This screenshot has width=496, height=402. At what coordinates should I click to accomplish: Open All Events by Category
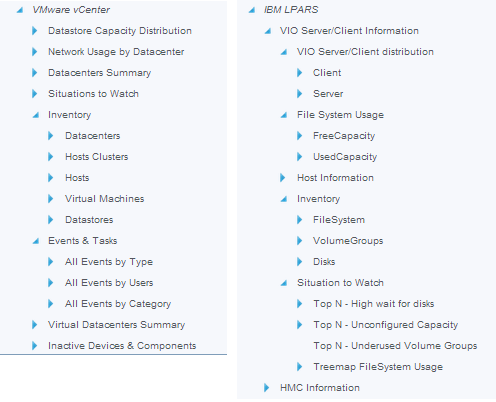tap(118, 304)
